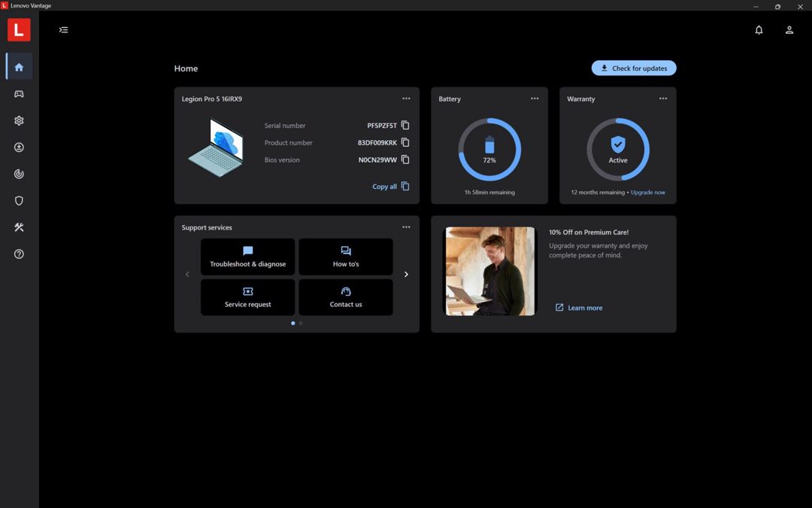Viewport: 812px width, 508px height.
Task: Click the Bios version label
Action: point(282,160)
